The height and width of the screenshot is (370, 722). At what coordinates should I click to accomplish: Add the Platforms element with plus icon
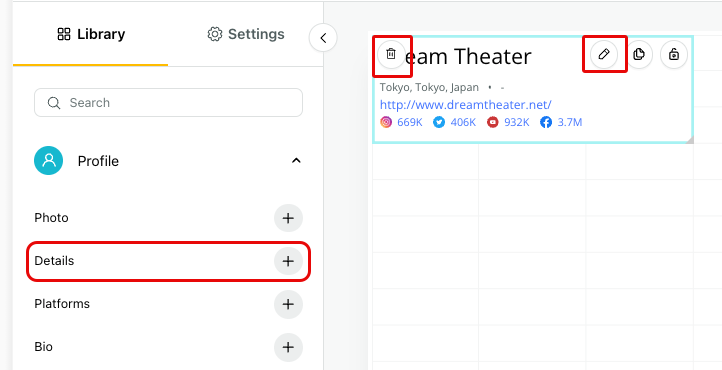point(288,304)
